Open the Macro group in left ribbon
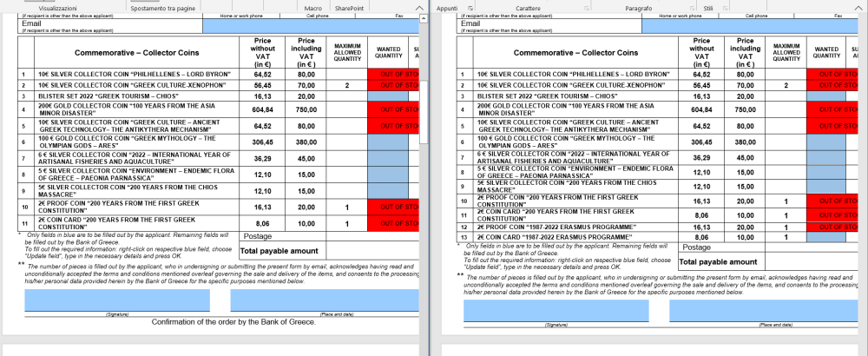The image size is (868, 356). (x=313, y=7)
